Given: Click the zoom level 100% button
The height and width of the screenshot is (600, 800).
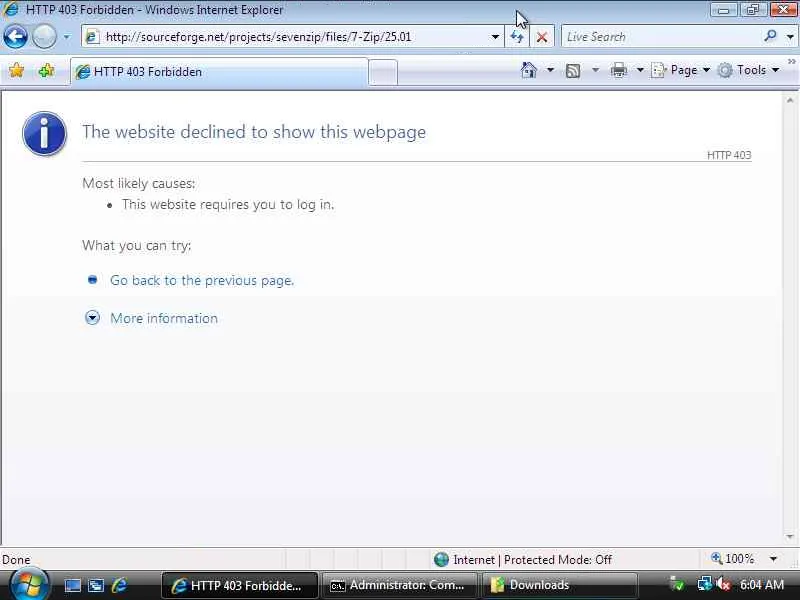Looking at the screenshot, I should 733,559.
